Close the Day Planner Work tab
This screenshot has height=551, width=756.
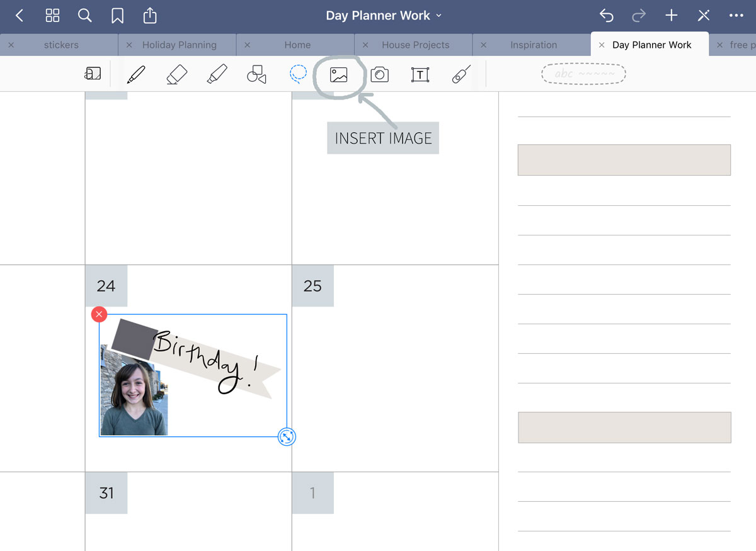click(x=602, y=45)
